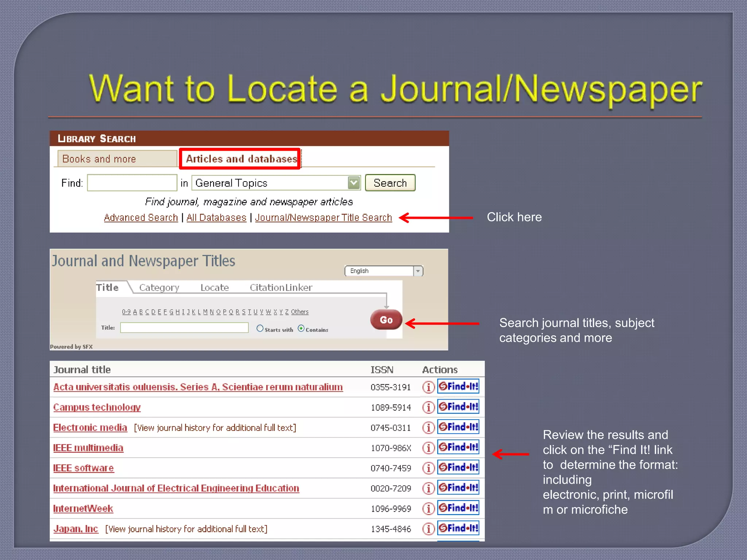Click Find-It button for IEEE multimedia
747x560 pixels.
coord(458,447)
